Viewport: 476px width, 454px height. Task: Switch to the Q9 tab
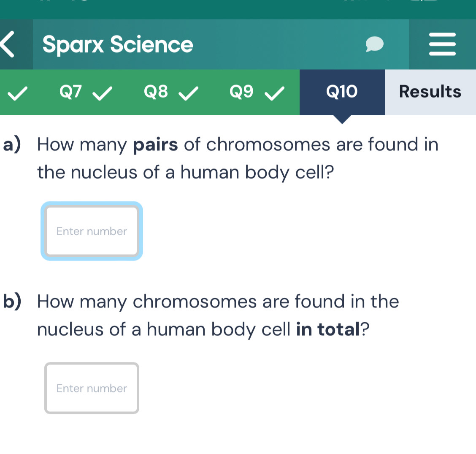pos(242,92)
